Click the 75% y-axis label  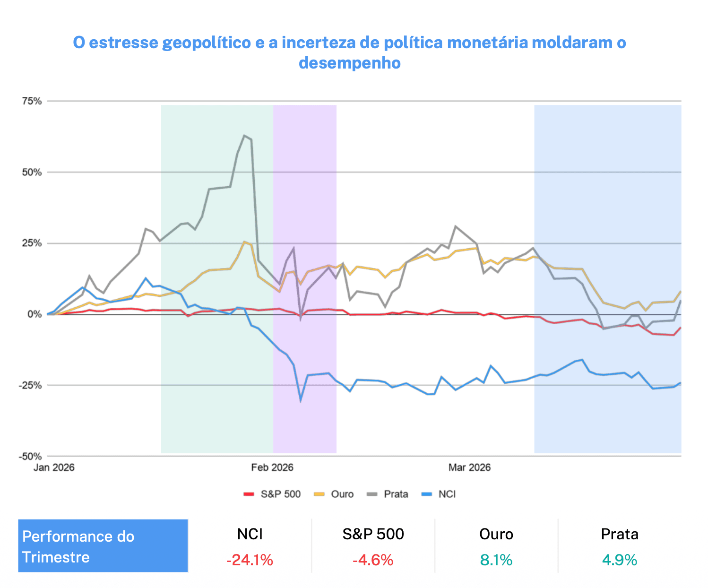pyautogui.click(x=32, y=101)
